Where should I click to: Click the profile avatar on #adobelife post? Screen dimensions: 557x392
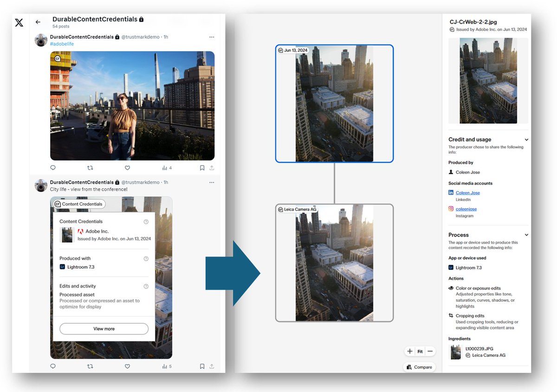tap(41, 40)
